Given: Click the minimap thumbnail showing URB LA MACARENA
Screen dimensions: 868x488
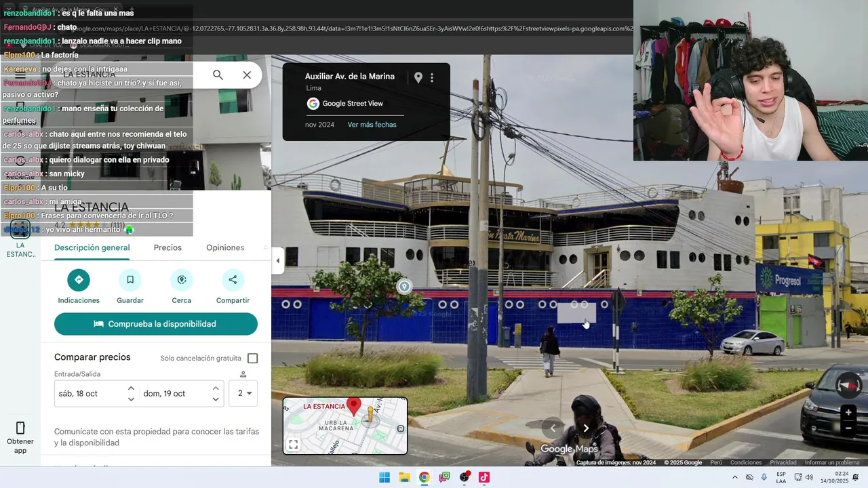Looking at the screenshot, I should (345, 426).
